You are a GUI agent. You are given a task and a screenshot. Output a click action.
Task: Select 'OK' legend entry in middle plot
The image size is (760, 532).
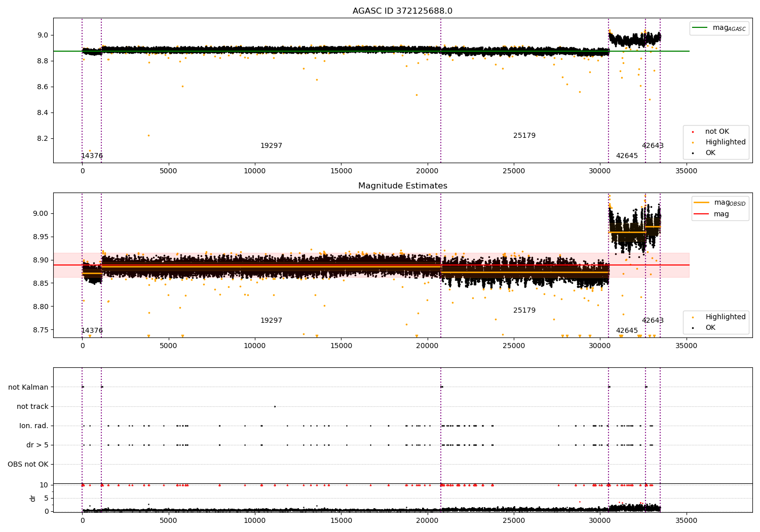710,328
